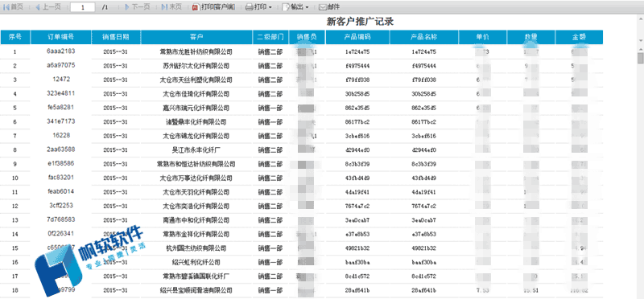Screen dimensions: 644x299
Task: Go to next page (下一页)
Action: point(137,7)
